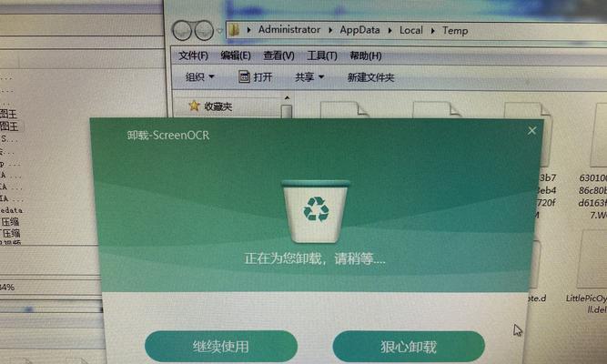Open the 文件(F) menu in Explorer
607x364 pixels.
(x=193, y=56)
